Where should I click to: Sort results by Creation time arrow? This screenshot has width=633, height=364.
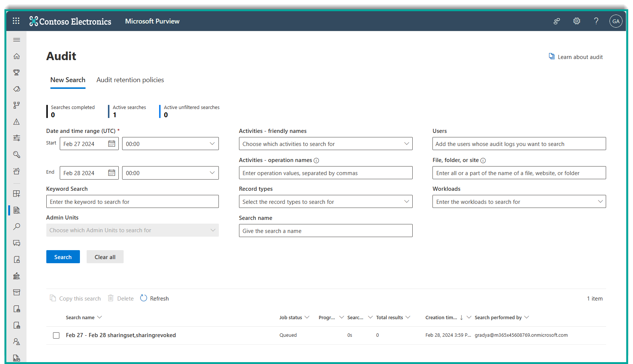[x=462, y=317]
